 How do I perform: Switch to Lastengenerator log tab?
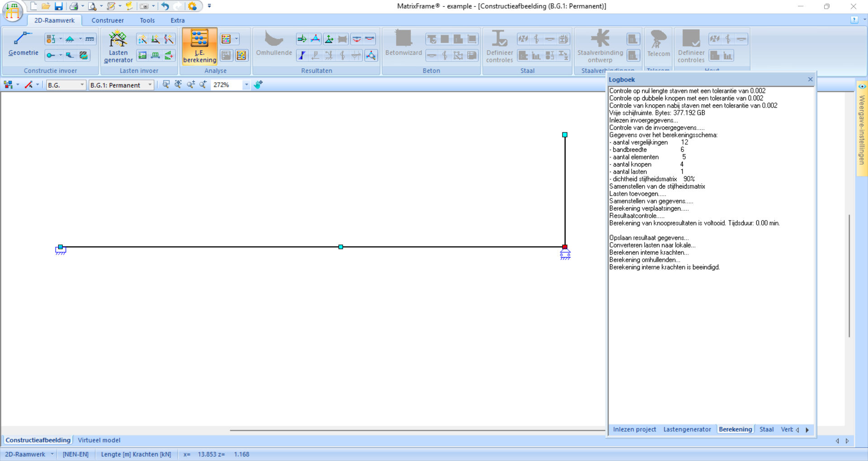(687, 429)
